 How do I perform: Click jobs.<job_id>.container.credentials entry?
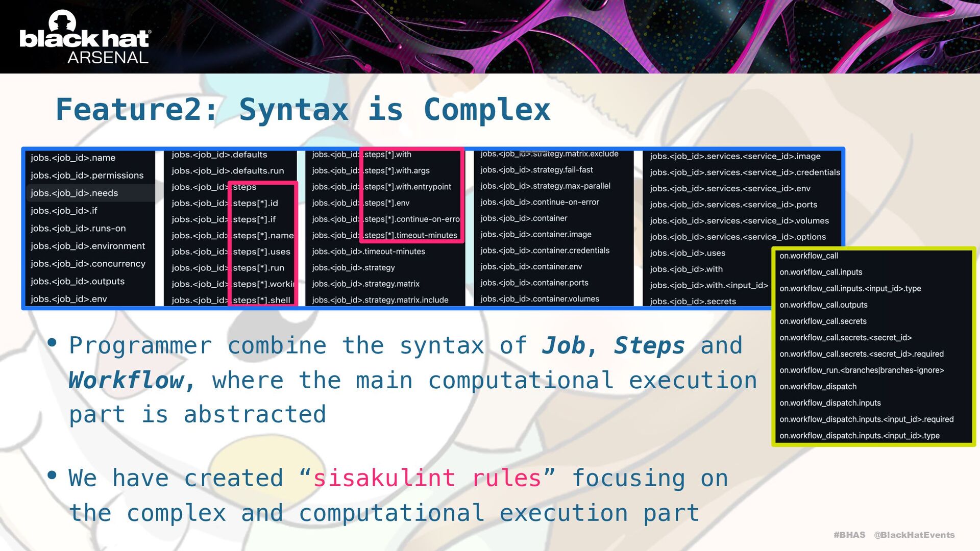pos(545,251)
